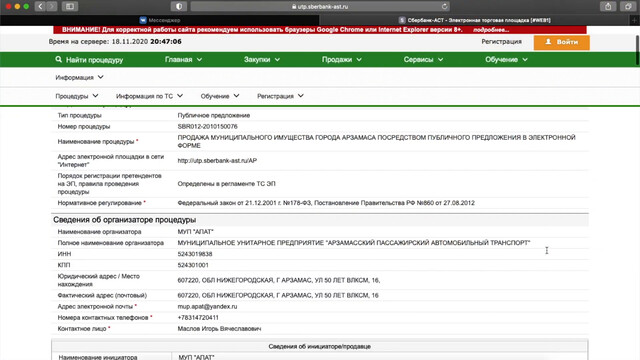Reload the page with refresh icon

click(444, 7)
